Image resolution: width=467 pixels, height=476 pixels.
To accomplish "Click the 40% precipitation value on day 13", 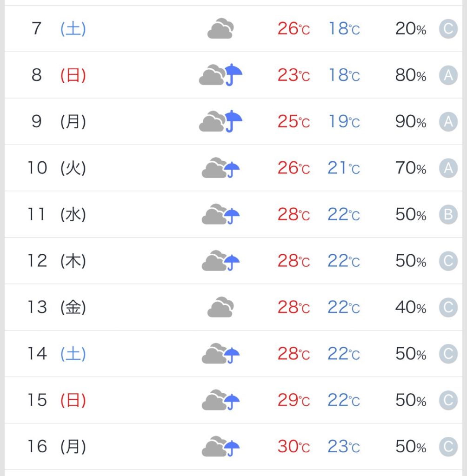I will click(x=411, y=307).
